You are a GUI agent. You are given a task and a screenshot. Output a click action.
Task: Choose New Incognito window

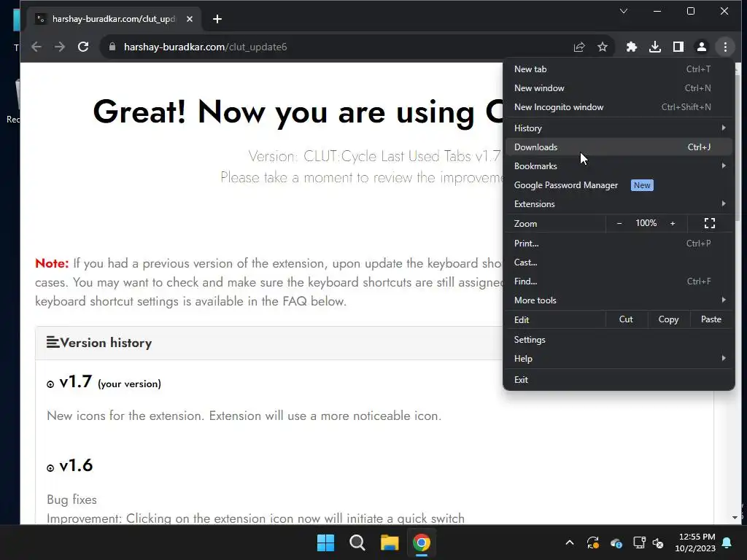click(x=619, y=107)
